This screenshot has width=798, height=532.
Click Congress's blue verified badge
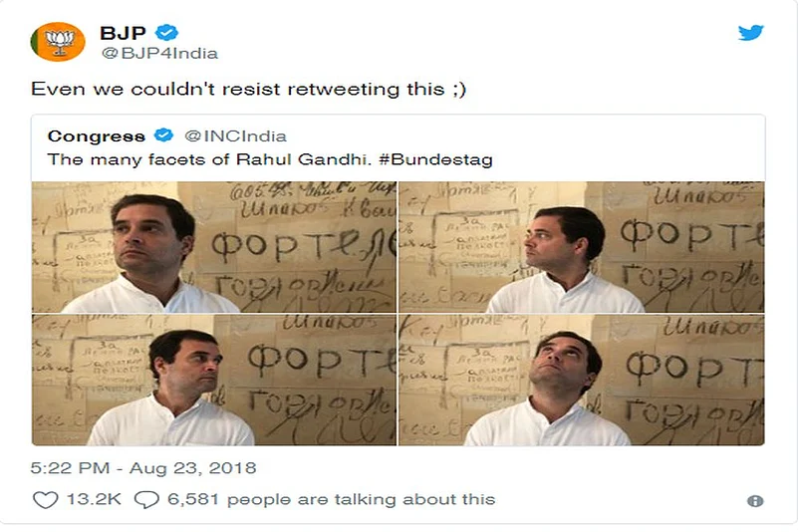[163, 135]
